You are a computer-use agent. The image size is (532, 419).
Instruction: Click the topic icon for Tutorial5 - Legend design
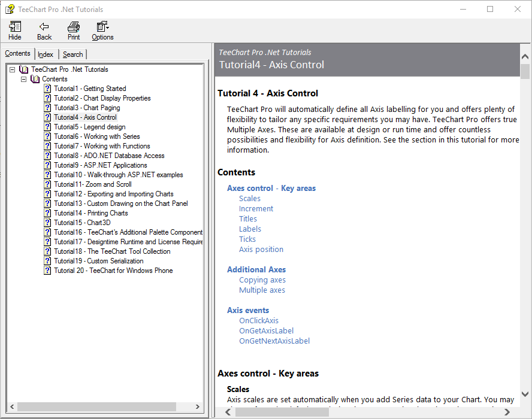pos(47,127)
